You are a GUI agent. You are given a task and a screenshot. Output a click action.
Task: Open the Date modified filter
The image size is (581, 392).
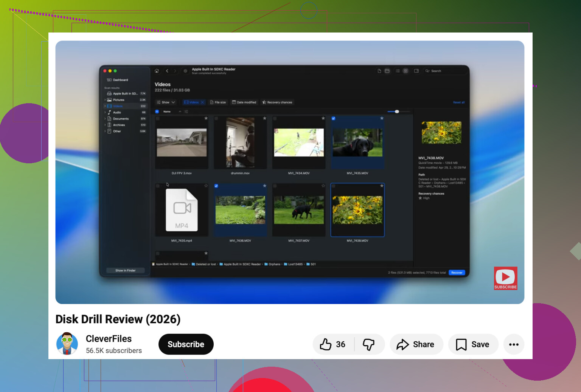pos(244,102)
